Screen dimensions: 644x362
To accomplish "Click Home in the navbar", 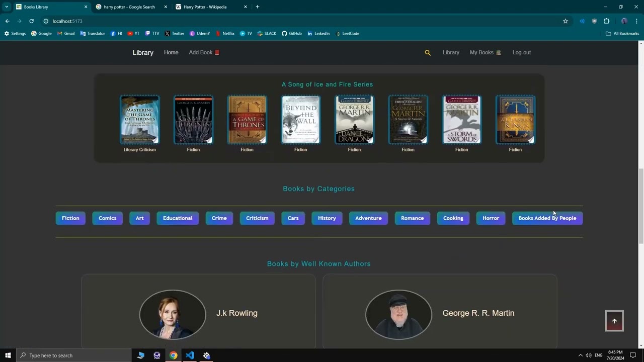I will [171, 53].
